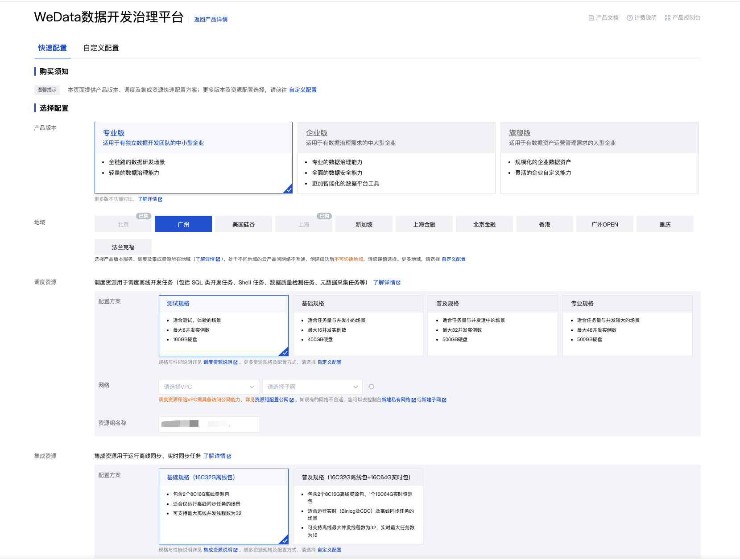Click the 资源组名称 input field

coord(209,424)
